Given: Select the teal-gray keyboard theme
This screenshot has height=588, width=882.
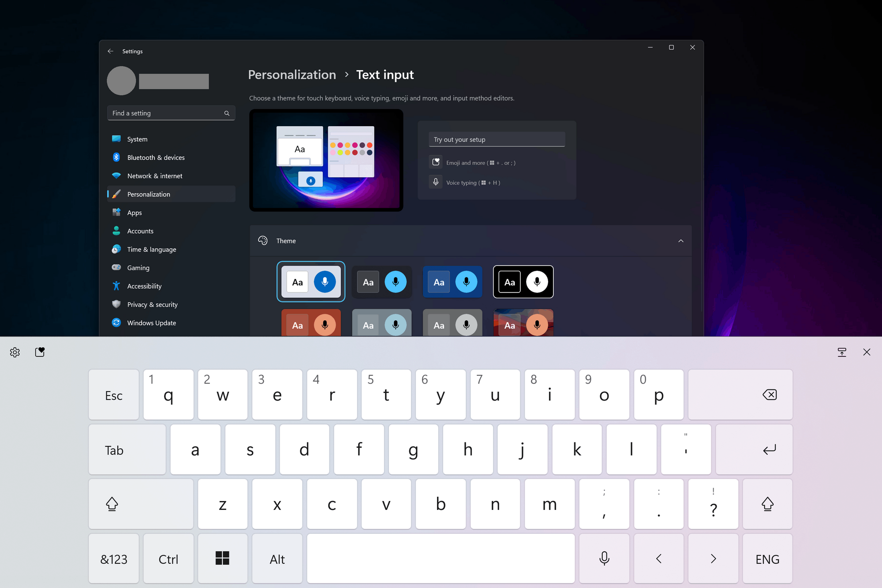Looking at the screenshot, I should coord(382,322).
